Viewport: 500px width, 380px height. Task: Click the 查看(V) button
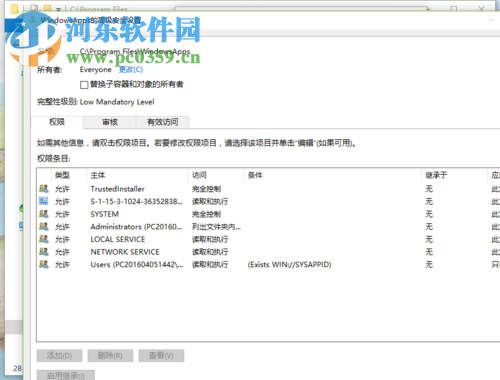[x=161, y=356]
